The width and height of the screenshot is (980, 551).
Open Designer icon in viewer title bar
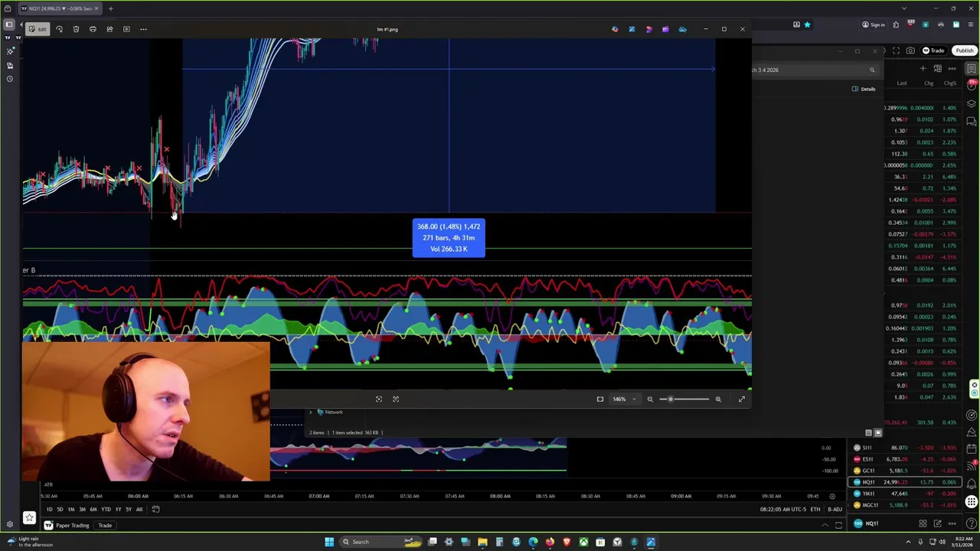coord(632,29)
